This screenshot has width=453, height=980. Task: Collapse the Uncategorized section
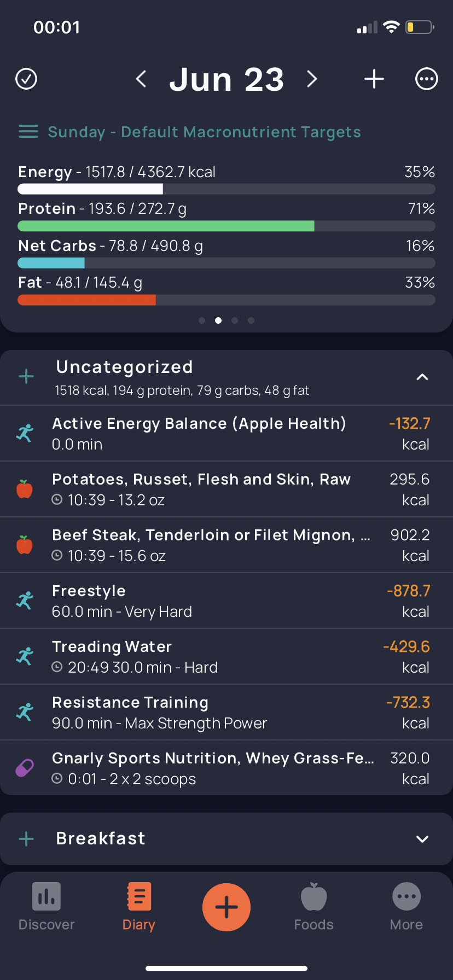click(x=422, y=377)
